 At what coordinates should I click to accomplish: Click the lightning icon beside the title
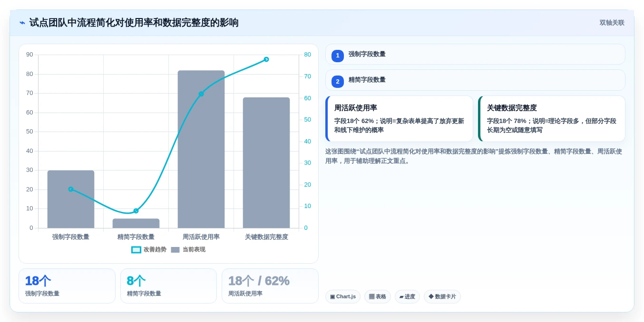coord(22,23)
